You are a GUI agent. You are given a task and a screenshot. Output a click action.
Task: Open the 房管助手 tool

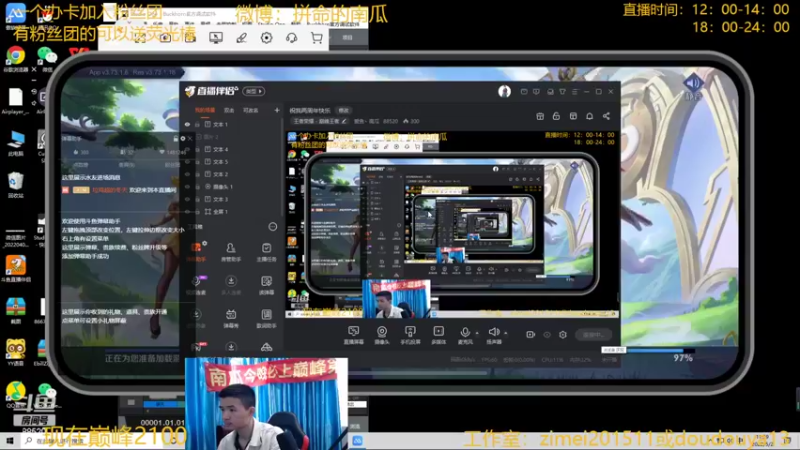click(231, 252)
